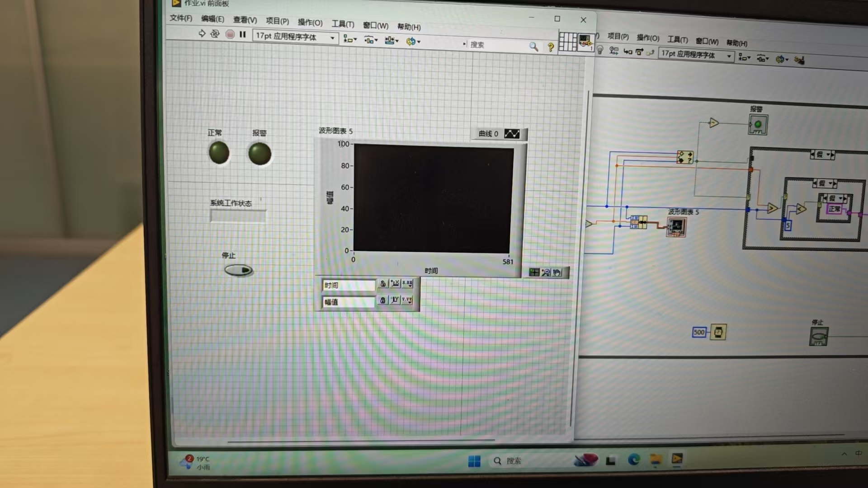This screenshot has width=868, height=488.
Task: Click the front panel search field
Action: 497,45
